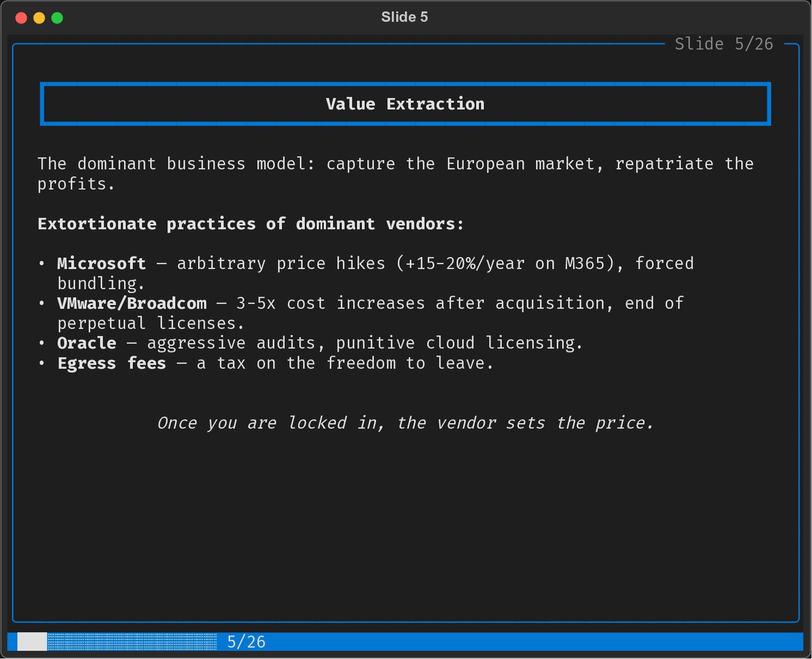The width and height of the screenshot is (812, 659).
Task: Click the italic quote 'Once you are locked in'
Action: 405,423
